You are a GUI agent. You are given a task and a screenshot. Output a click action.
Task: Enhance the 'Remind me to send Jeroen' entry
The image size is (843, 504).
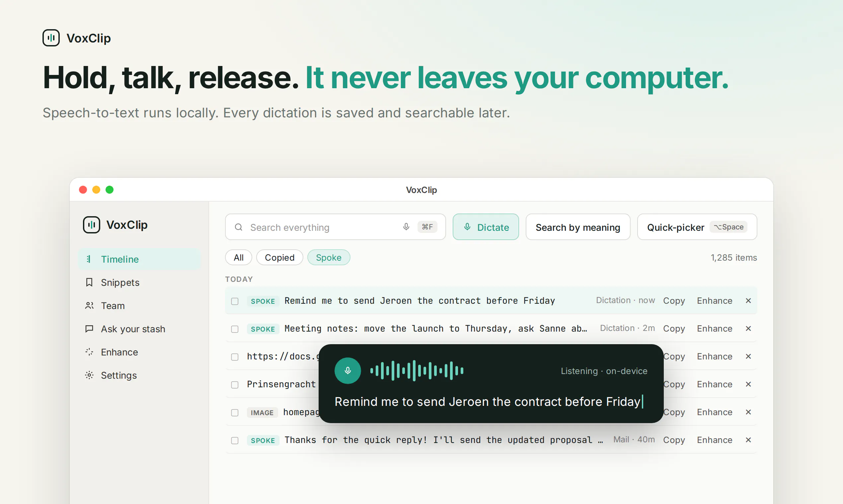click(715, 300)
